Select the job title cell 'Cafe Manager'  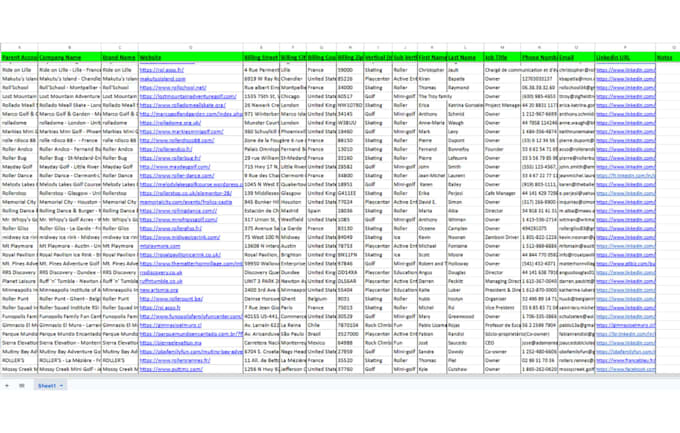502,193
